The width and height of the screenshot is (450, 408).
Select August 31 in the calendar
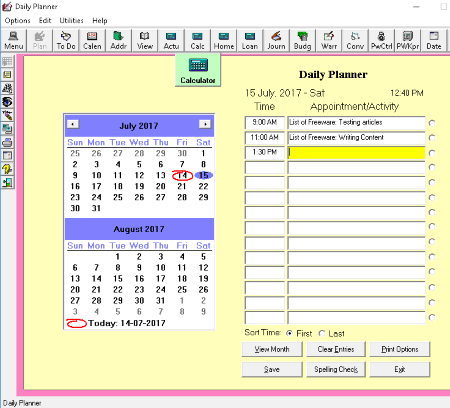tap(160, 301)
